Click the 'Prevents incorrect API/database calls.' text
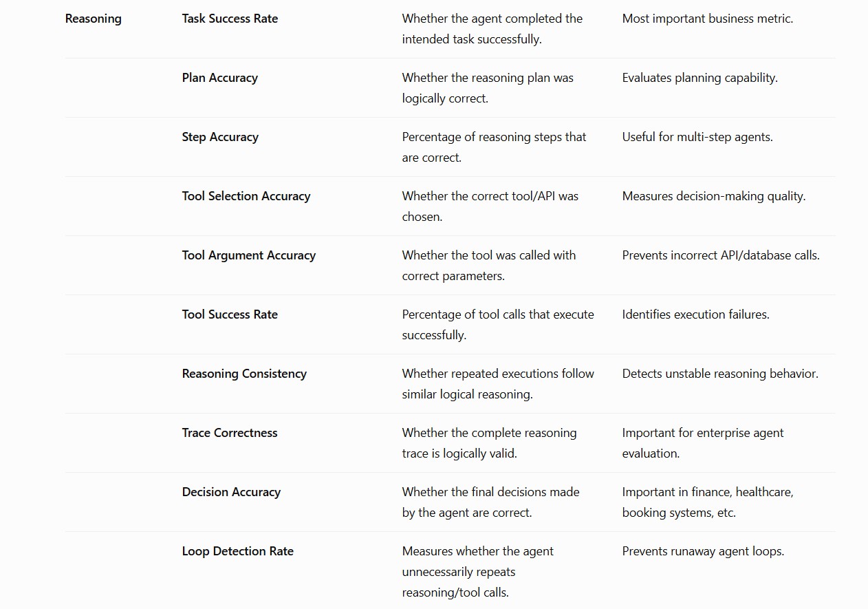 [x=721, y=256]
